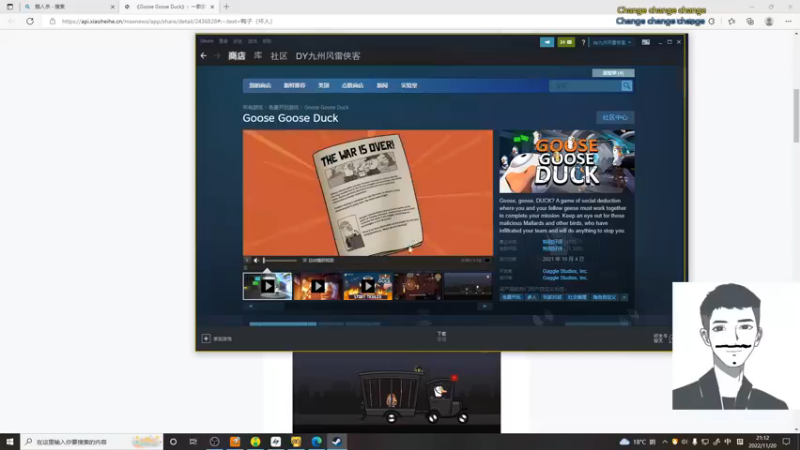
Task: Open the browser profile avatar
Action: click(769, 21)
